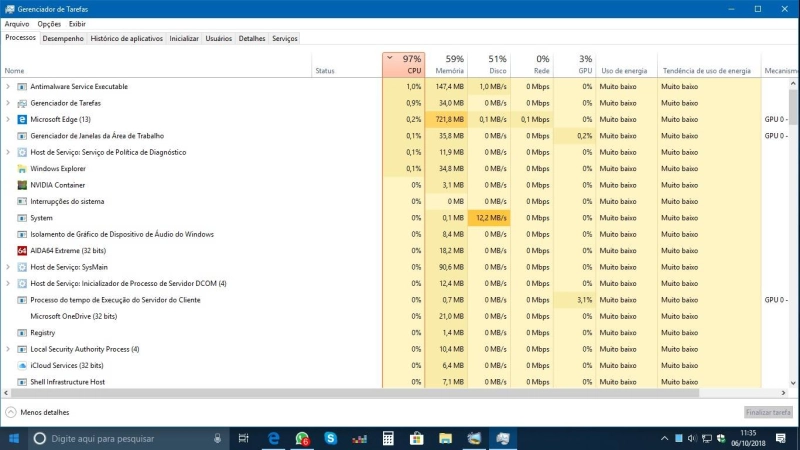The width and height of the screenshot is (800, 450).
Task: Sort by the Disco column header
Action: coord(489,65)
